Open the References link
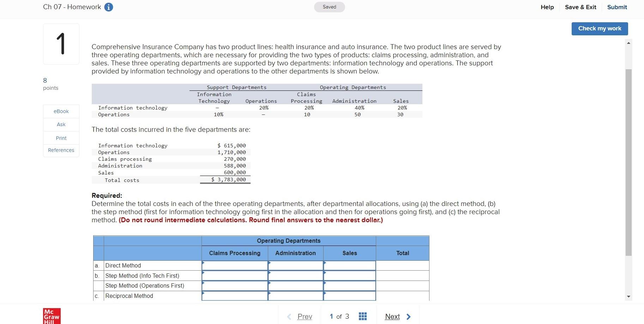This screenshot has height=324, width=644. [x=61, y=150]
